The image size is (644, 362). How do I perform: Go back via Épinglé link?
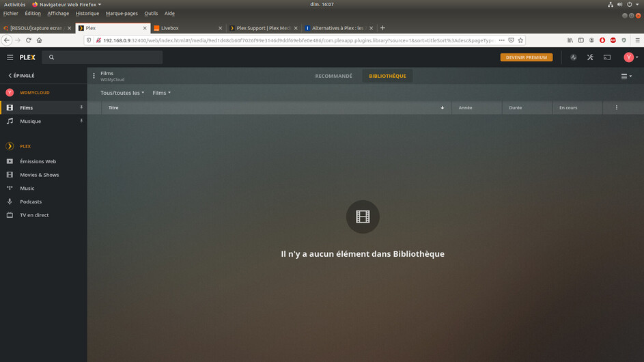21,76
